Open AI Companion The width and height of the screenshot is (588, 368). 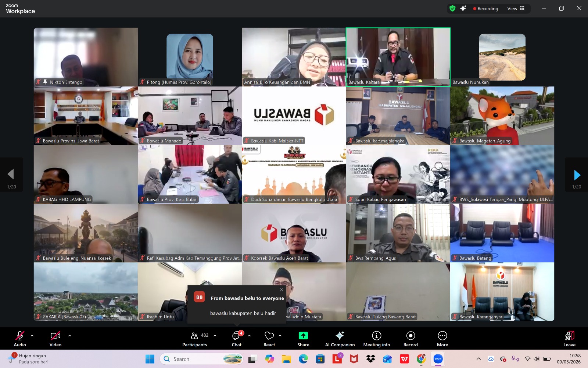tap(340, 339)
